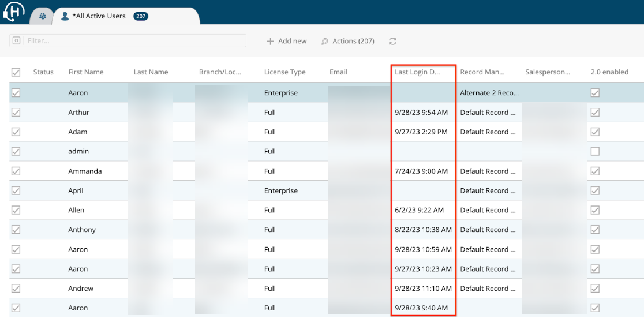Select the Andrew first name cell
This screenshot has height=322, width=644.
(x=81, y=289)
